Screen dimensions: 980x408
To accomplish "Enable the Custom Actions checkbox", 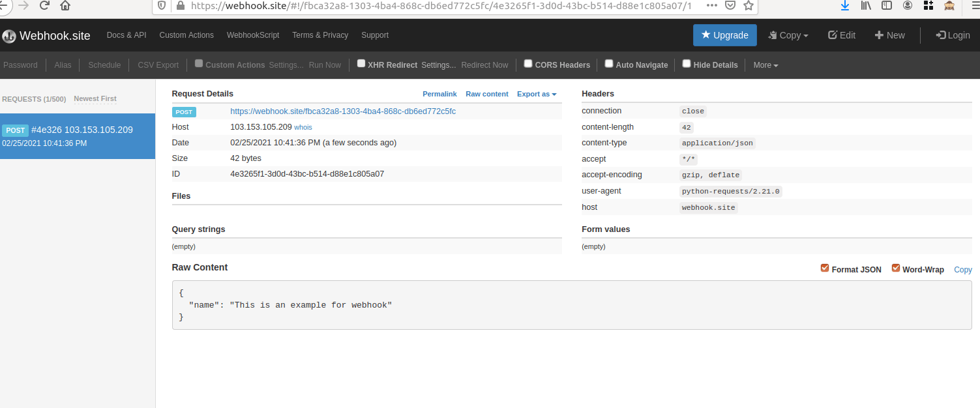I will pos(200,64).
